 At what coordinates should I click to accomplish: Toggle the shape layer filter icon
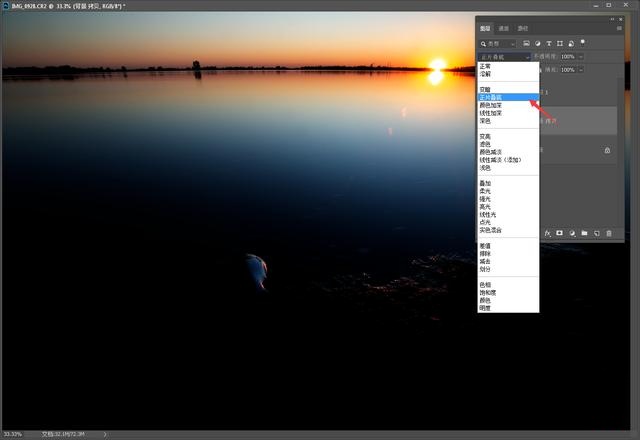(x=560, y=43)
